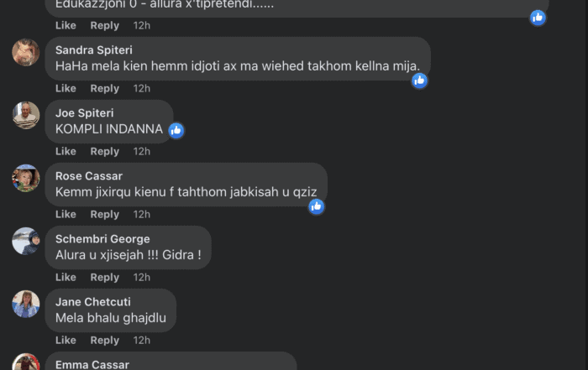
Task: Open Schembri George's name link
Action: (102, 239)
